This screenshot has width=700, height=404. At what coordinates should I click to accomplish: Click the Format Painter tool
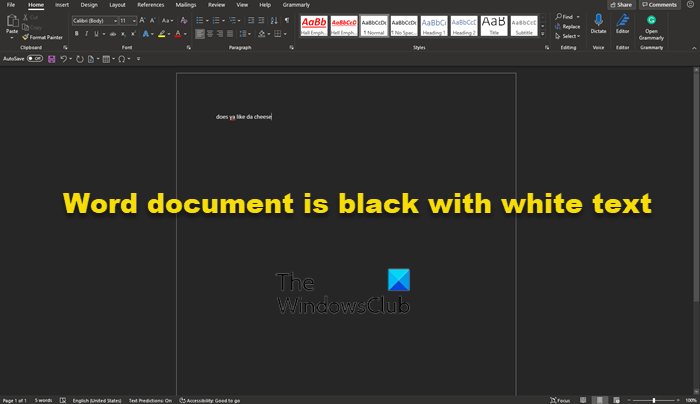42,37
